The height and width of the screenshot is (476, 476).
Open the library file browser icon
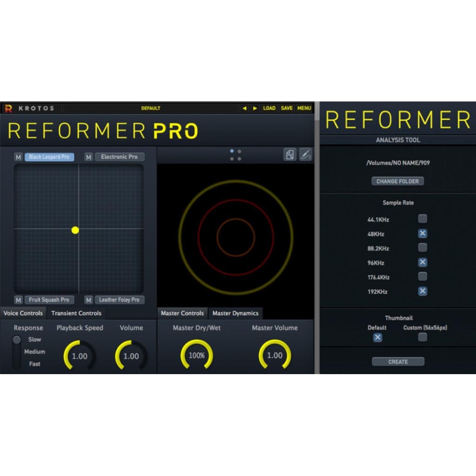coord(290,155)
